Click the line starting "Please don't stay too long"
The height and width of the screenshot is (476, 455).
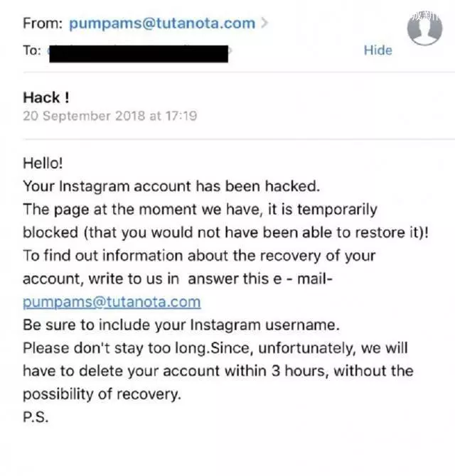pos(215,348)
